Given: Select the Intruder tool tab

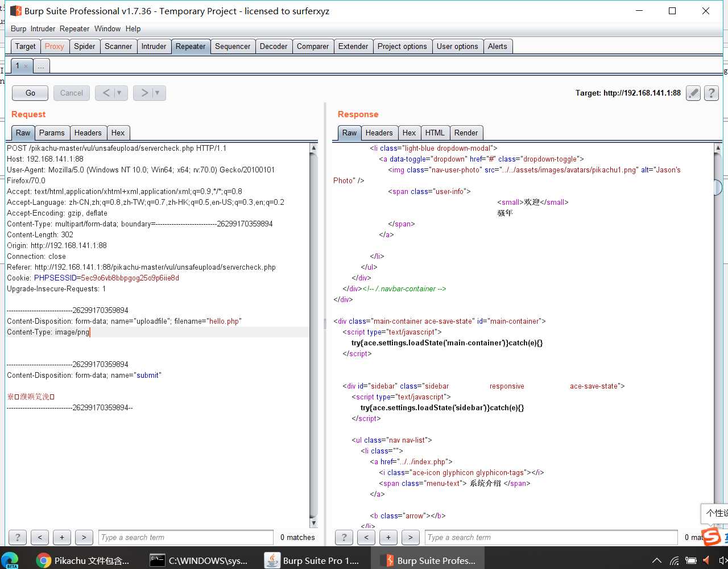Looking at the screenshot, I should coord(154,47).
